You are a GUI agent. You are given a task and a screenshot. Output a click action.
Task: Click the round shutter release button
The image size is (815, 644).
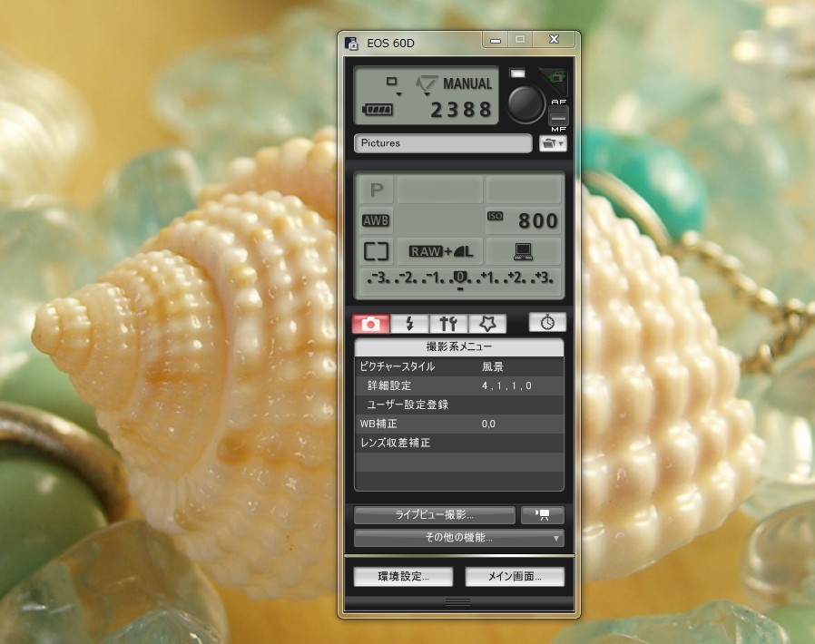tap(526, 104)
